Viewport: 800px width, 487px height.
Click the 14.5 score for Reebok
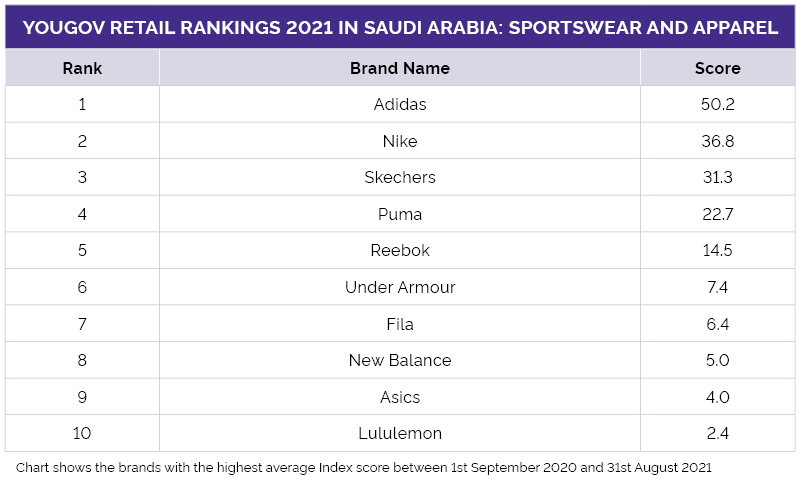(x=717, y=250)
